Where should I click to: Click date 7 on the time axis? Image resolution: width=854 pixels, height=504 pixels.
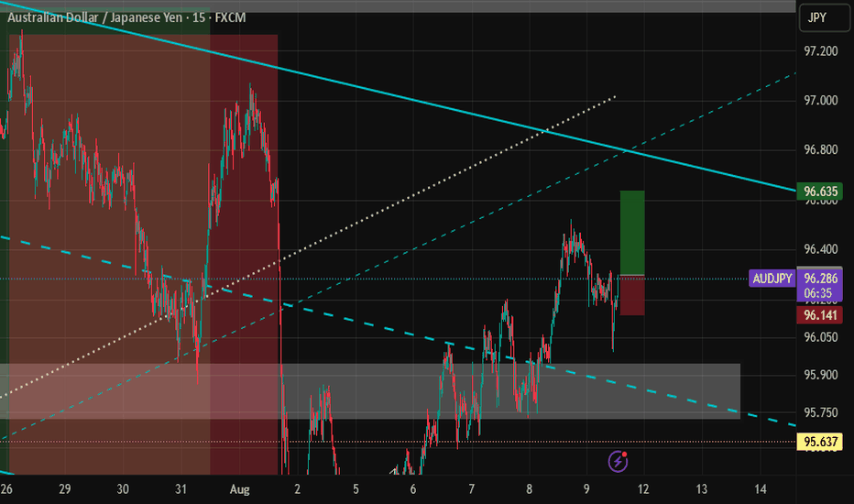pyautogui.click(x=472, y=488)
